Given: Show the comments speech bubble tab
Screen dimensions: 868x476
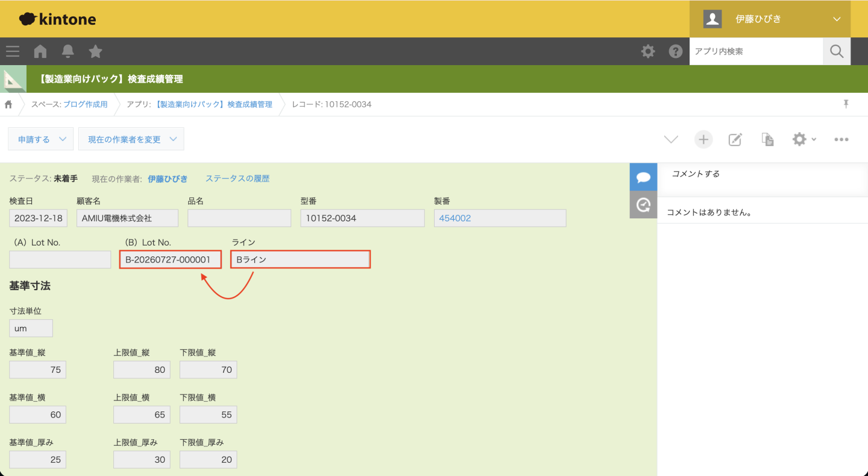Looking at the screenshot, I should pyautogui.click(x=643, y=177).
